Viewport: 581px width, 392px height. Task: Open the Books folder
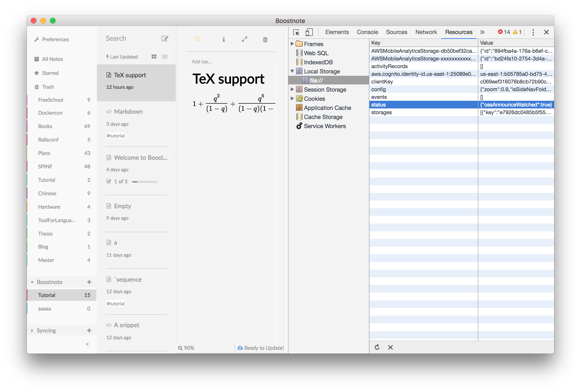(x=61, y=126)
